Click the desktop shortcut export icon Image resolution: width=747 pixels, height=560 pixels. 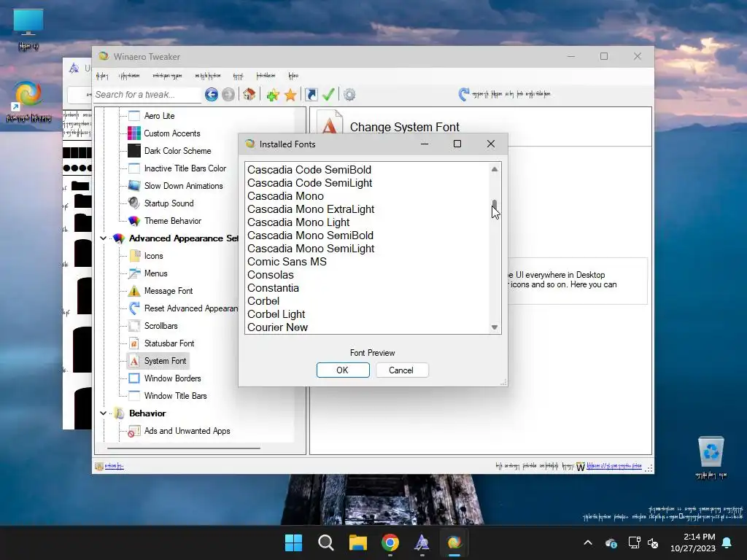(x=311, y=94)
